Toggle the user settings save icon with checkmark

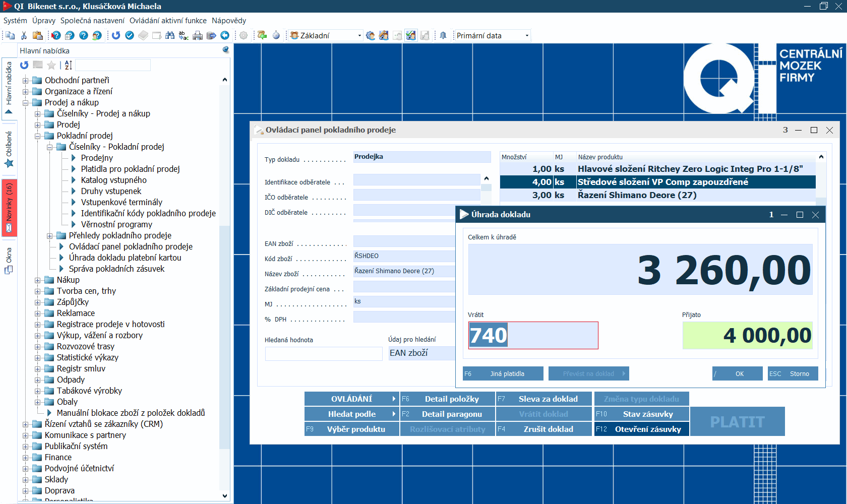pos(411,35)
